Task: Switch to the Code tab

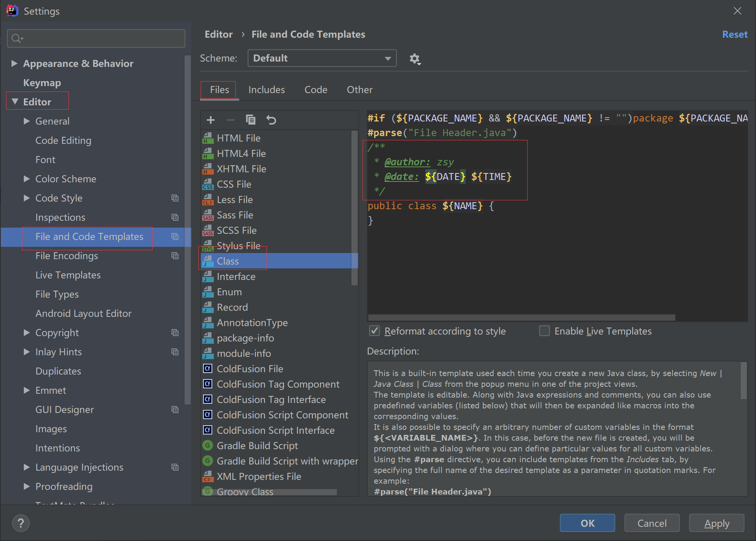Action: pos(316,90)
